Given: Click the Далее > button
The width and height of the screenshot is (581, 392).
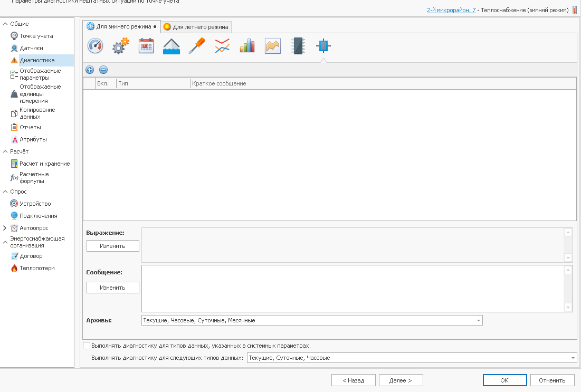Looking at the screenshot, I should tap(399, 380).
